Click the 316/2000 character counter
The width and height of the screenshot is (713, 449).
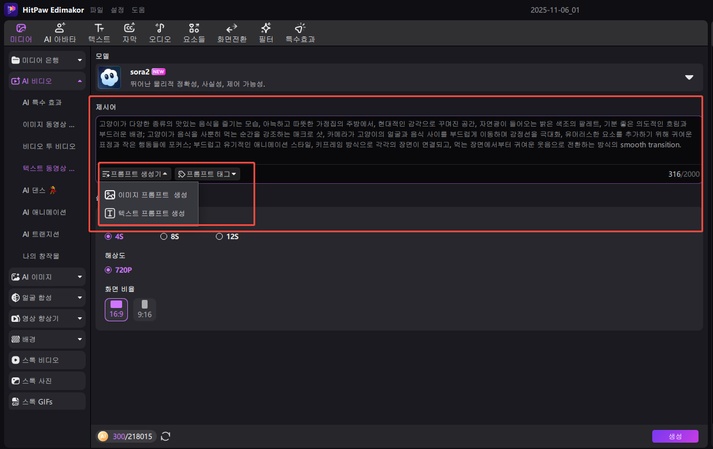point(683,174)
